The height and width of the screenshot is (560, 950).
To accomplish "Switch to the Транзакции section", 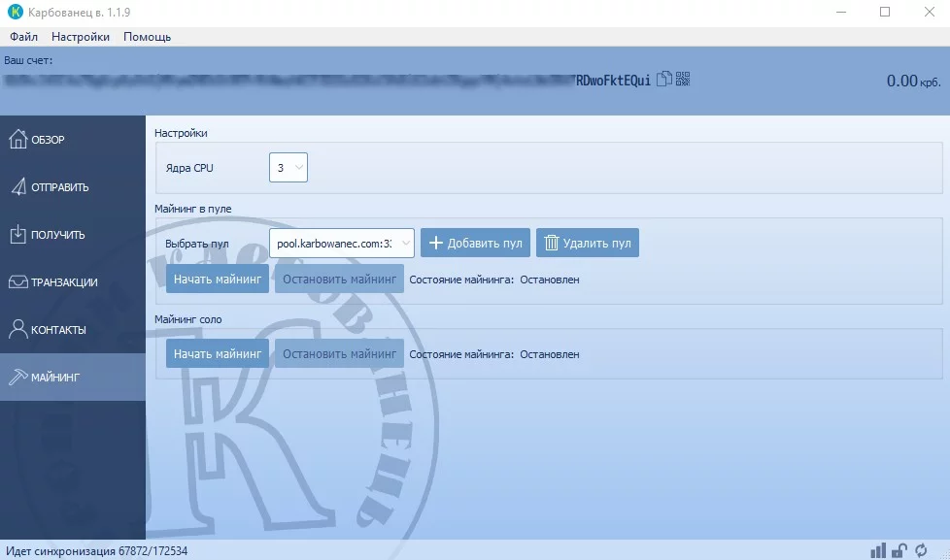I will click(73, 282).
